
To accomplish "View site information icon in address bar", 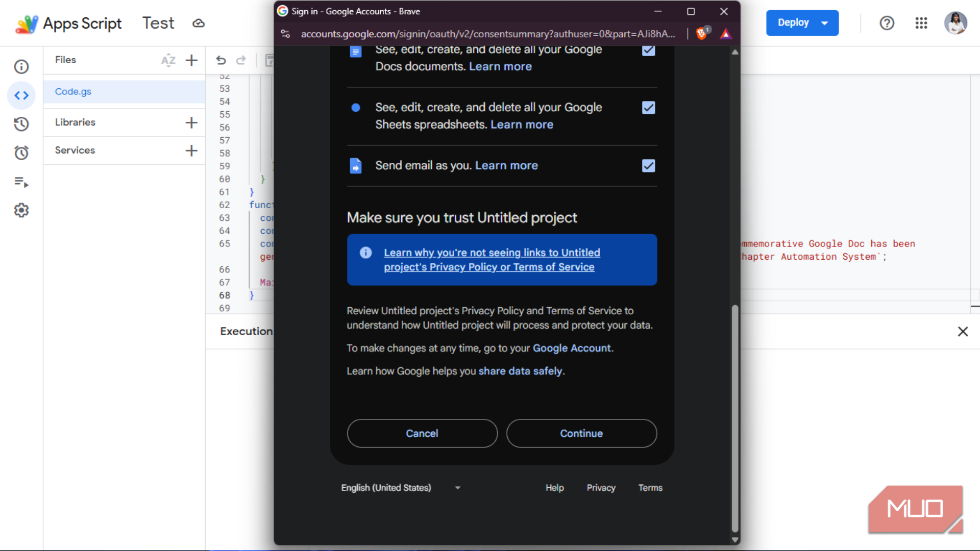I will 285,34.
